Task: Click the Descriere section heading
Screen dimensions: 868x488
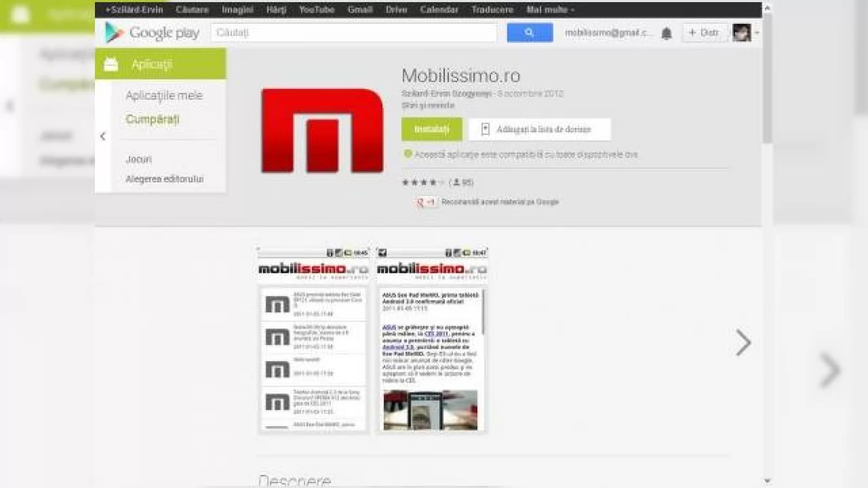Action: pos(295,480)
